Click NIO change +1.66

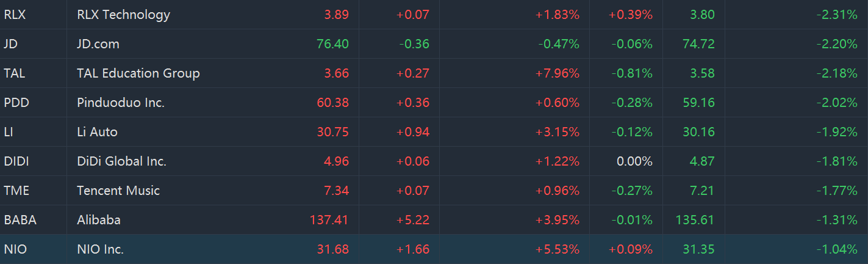(x=413, y=249)
